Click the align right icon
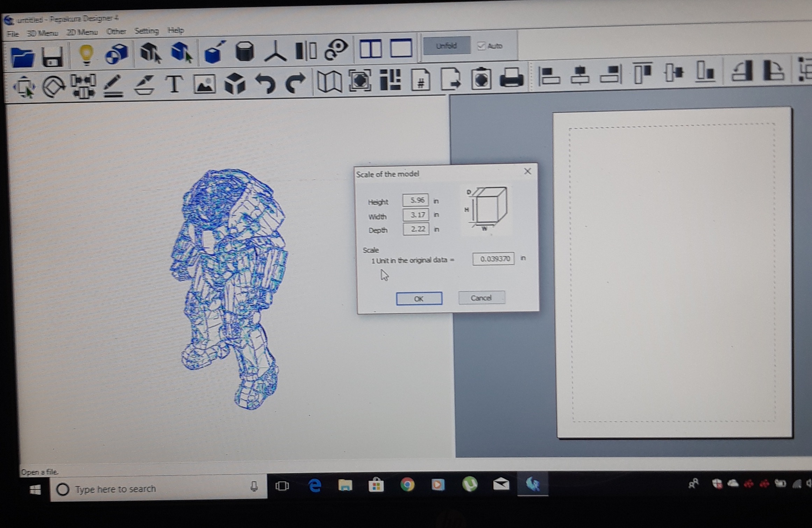 pyautogui.click(x=611, y=74)
